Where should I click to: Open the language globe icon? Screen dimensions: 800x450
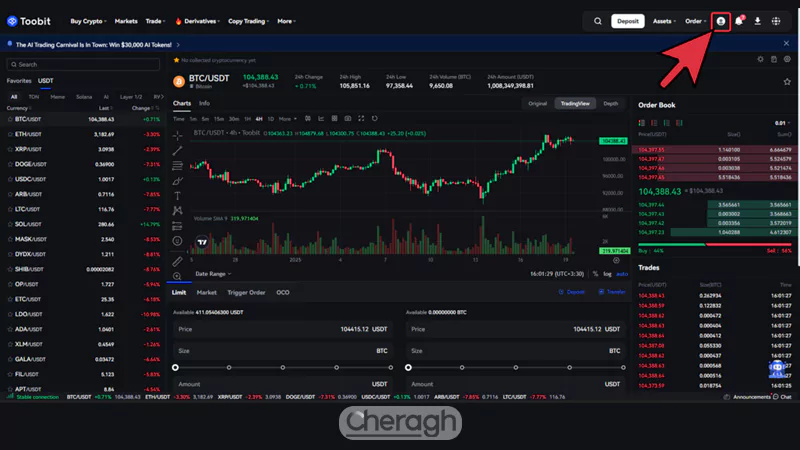[x=776, y=20]
